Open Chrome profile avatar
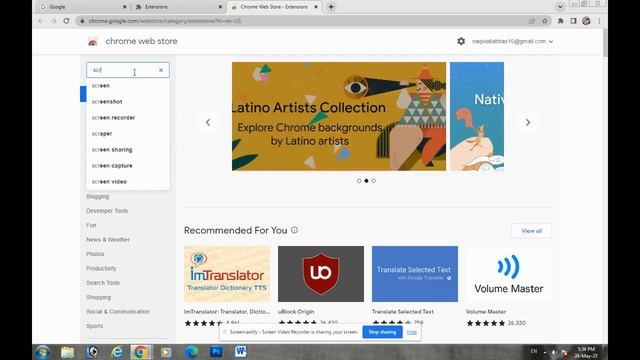640x360 pixels. click(x=587, y=21)
